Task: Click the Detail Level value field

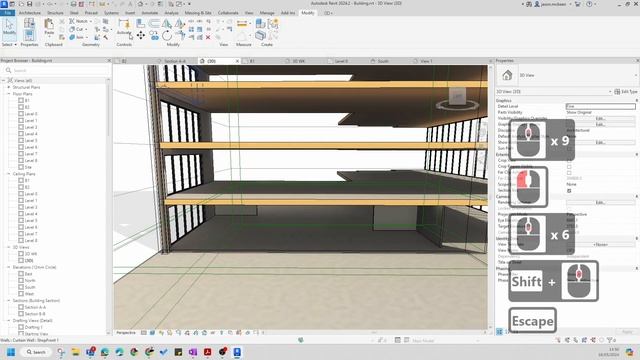Action: tap(600, 106)
